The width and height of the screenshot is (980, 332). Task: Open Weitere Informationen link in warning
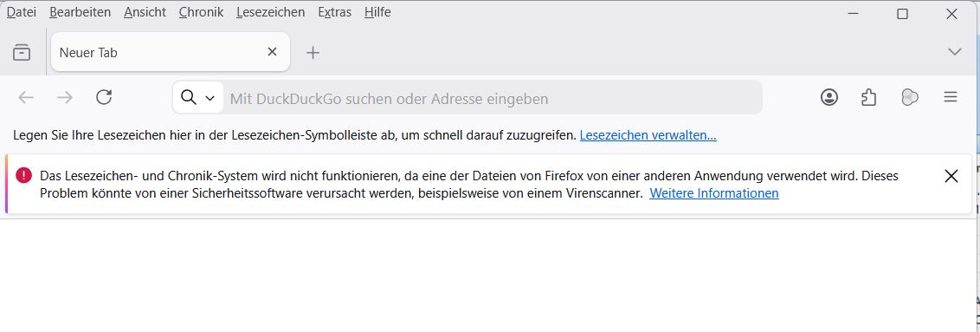tap(713, 193)
